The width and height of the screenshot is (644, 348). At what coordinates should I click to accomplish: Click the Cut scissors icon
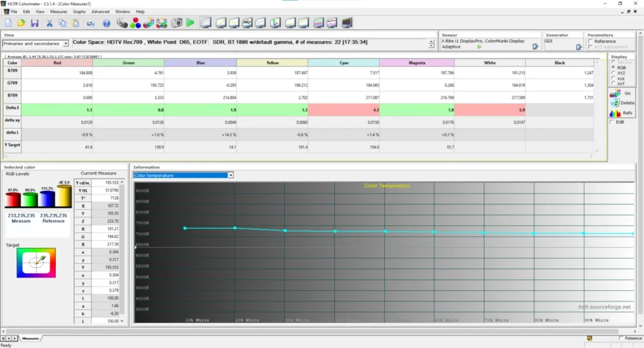tap(49, 23)
